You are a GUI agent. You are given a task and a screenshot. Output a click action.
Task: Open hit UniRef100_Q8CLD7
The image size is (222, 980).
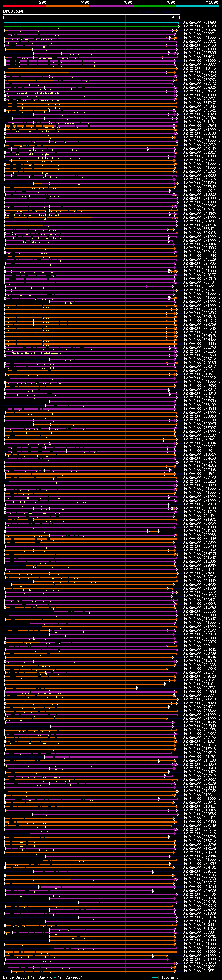(199, 436)
